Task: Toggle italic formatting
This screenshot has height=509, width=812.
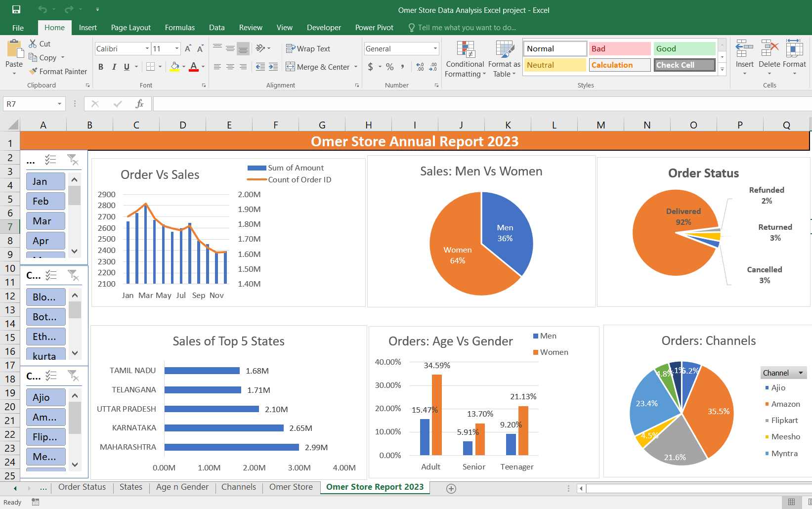Action: click(114, 66)
